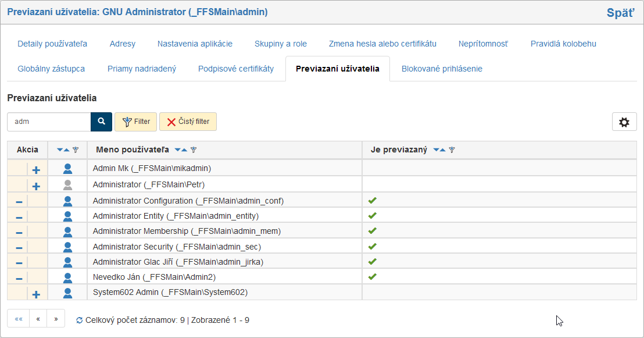Open column filter for Je previazaný
Image resolution: width=644 pixels, height=338 pixels.
tap(452, 150)
